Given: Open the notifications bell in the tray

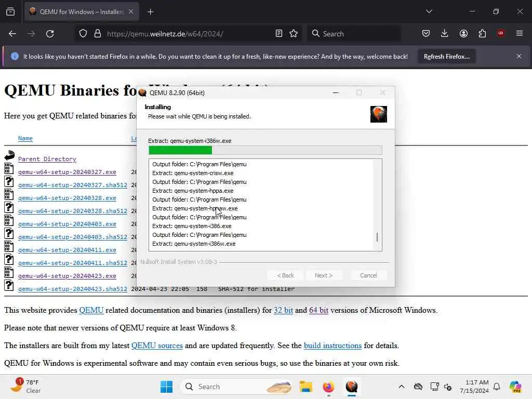Looking at the screenshot, I should (x=497, y=387).
